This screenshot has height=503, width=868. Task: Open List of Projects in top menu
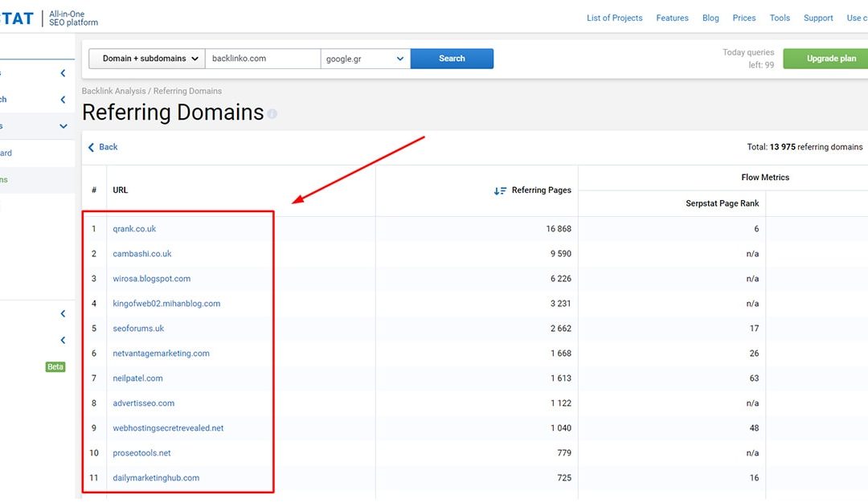coord(615,18)
